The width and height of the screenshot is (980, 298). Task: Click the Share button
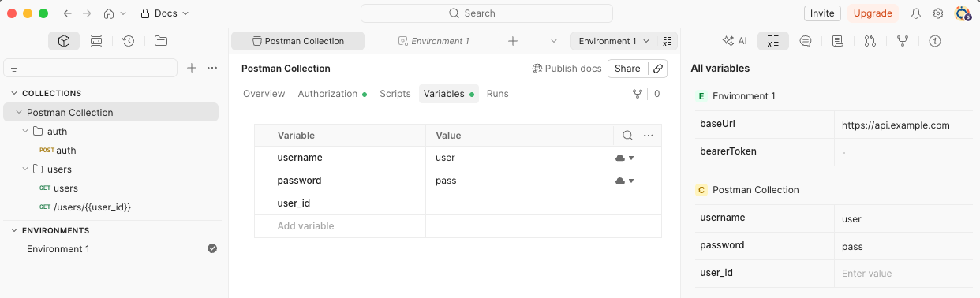click(x=627, y=69)
